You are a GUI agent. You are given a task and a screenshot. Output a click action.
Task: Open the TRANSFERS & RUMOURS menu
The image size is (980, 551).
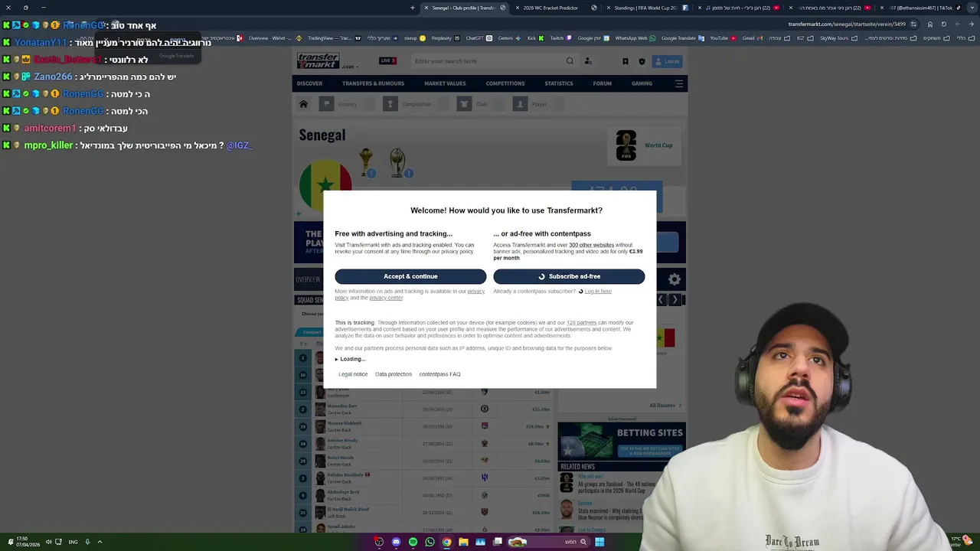point(373,83)
